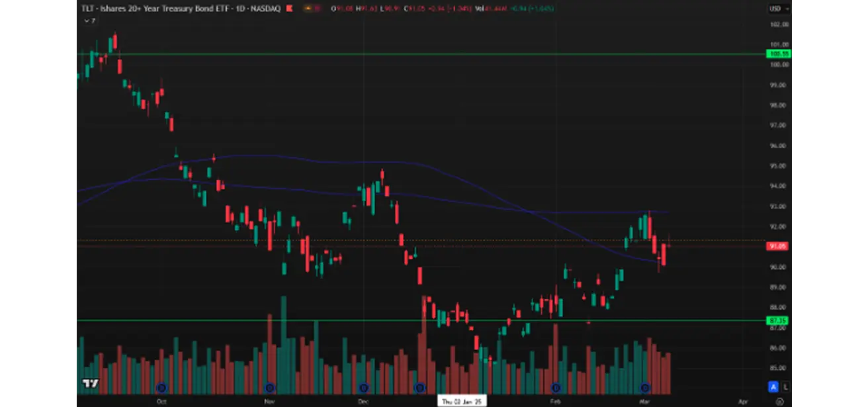Open chart settings gear at the scale corner
Screen dimensions: 868x407
coord(779,401)
